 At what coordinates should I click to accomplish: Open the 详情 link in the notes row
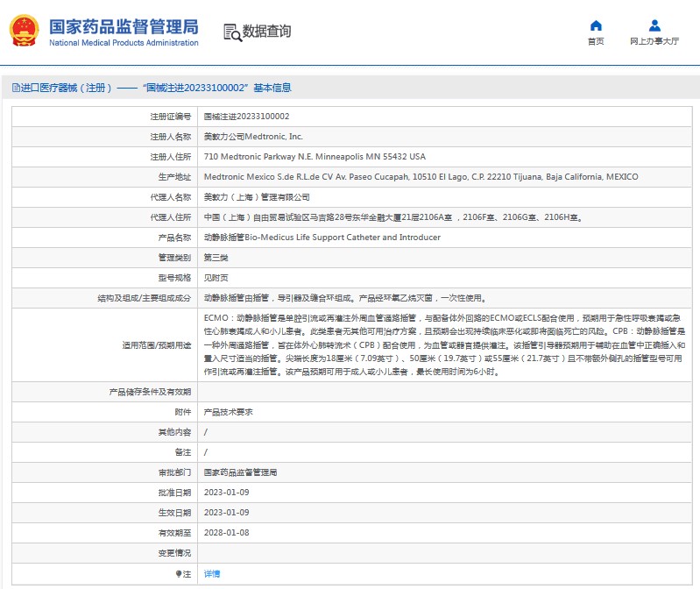tap(212, 573)
